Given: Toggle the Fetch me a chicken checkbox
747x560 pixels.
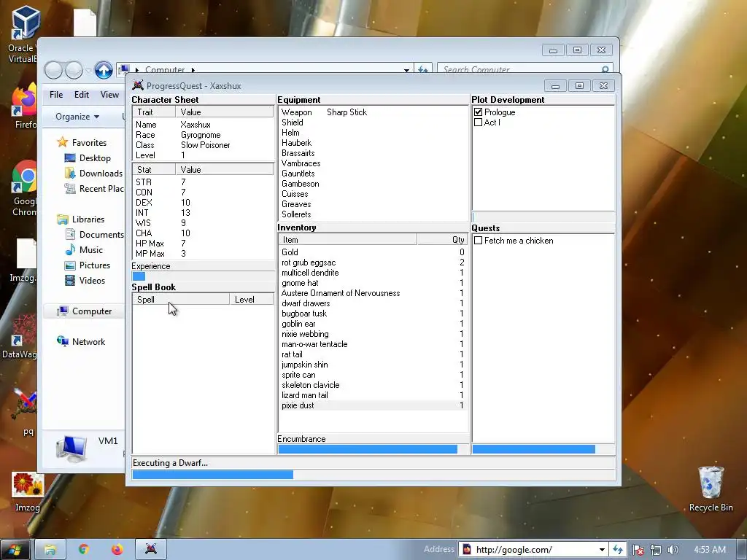Looking at the screenshot, I should coord(479,241).
